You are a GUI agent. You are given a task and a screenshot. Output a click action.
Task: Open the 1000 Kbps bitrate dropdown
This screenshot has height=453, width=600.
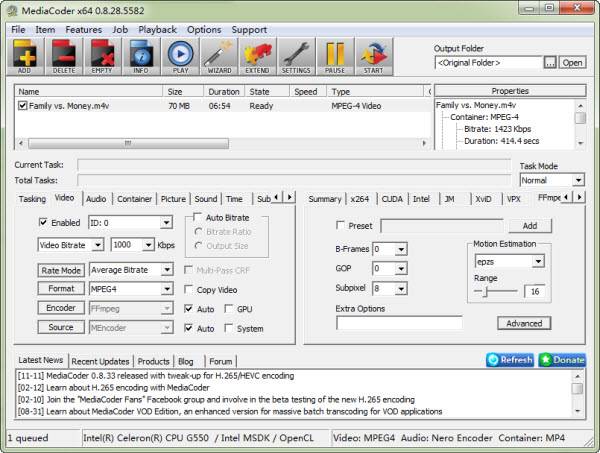pos(148,245)
